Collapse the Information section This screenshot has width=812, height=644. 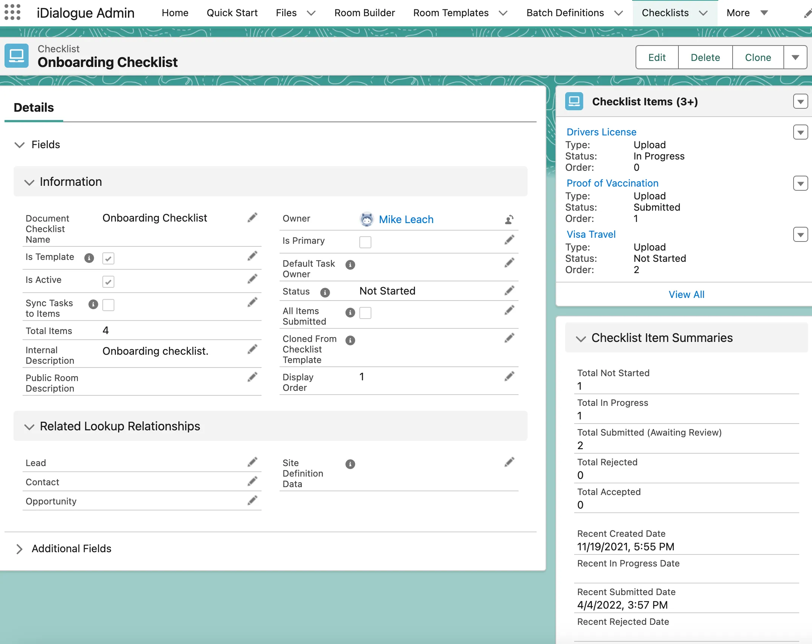pos(29,182)
